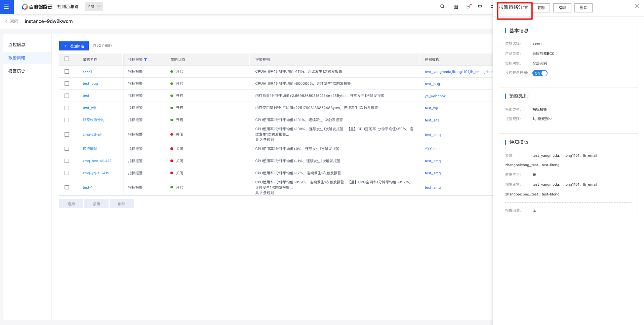Viewport: 644px width, 325px height.
Task: Check the box for test-1 row
Action: point(67,187)
